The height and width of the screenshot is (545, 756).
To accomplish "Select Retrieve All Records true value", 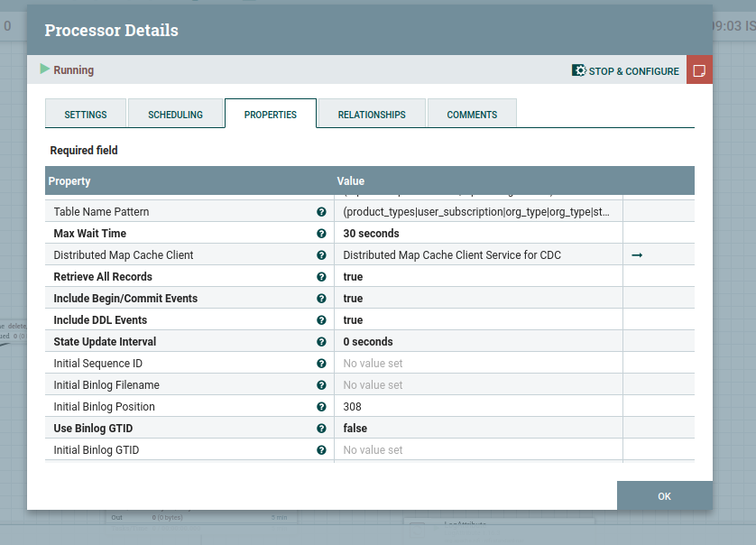I will (x=353, y=277).
